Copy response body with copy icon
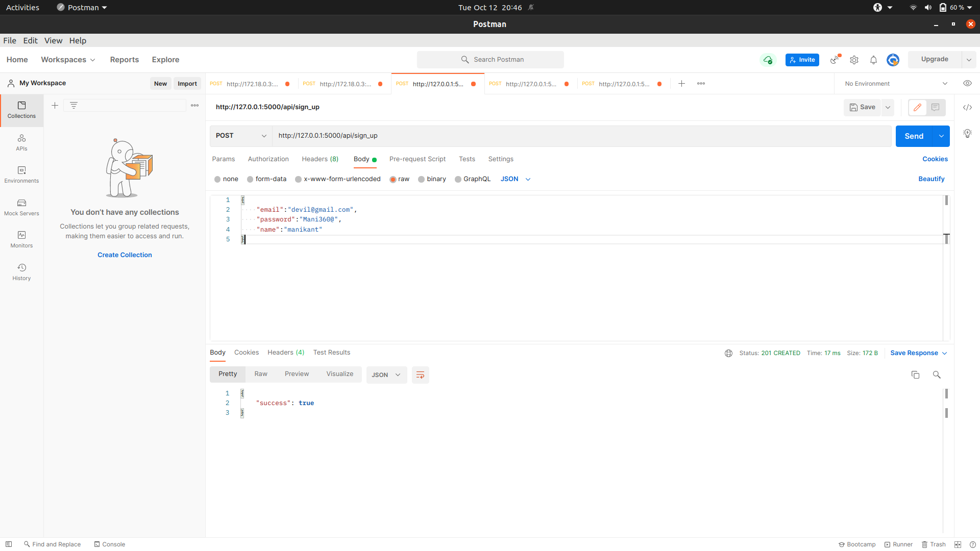Image resolution: width=980 pixels, height=551 pixels. click(915, 375)
